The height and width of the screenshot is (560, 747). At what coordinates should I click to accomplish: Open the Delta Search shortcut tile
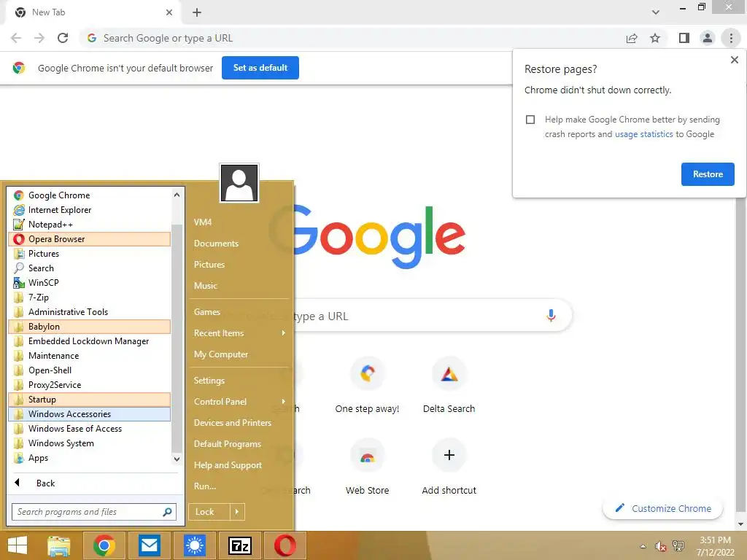click(449, 386)
